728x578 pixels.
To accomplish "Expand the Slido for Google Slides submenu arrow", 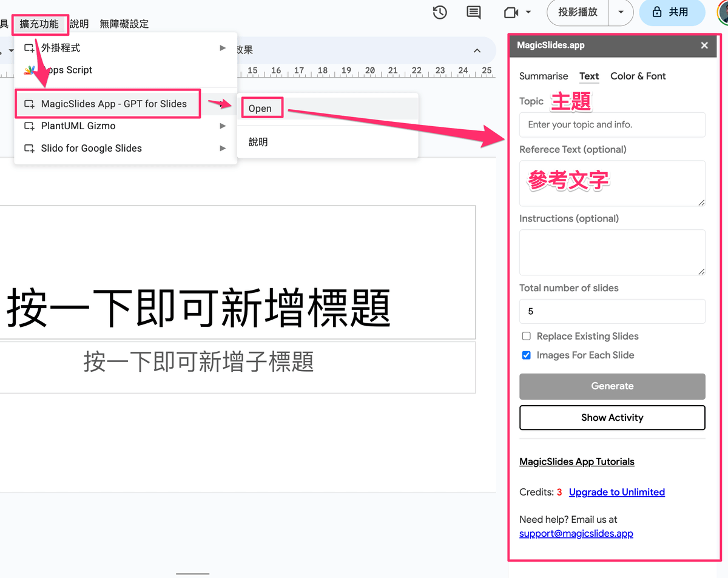I will click(x=223, y=148).
